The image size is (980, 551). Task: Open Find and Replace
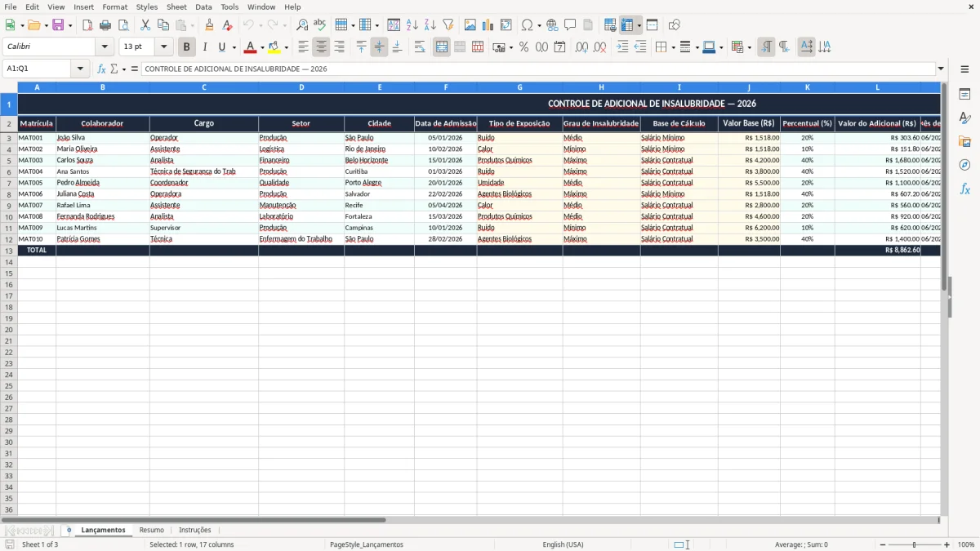click(302, 25)
